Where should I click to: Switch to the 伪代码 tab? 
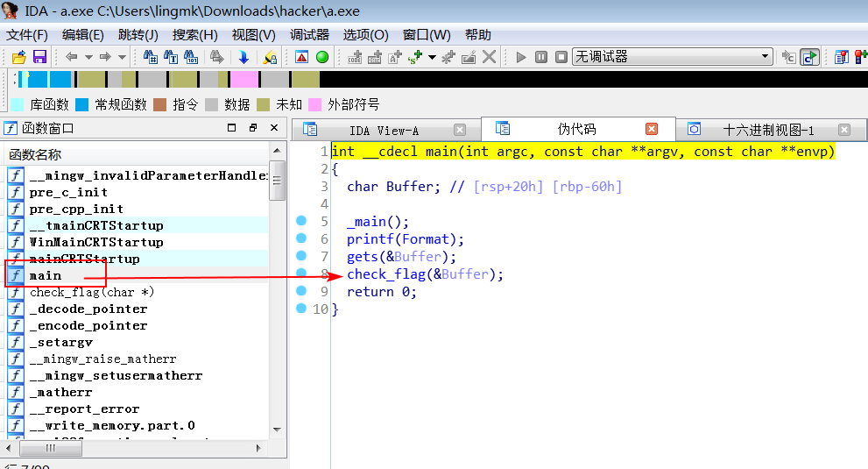tap(576, 129)
